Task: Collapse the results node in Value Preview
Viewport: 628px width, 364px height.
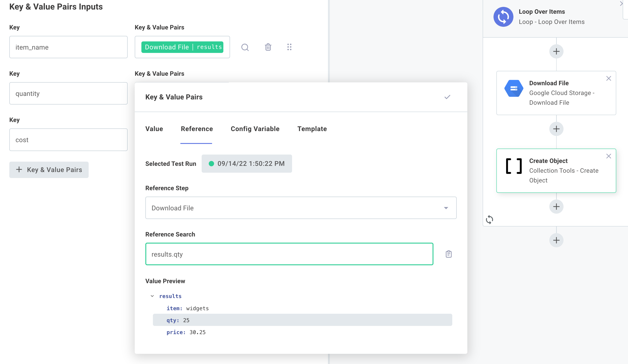Action: (152, 296)
